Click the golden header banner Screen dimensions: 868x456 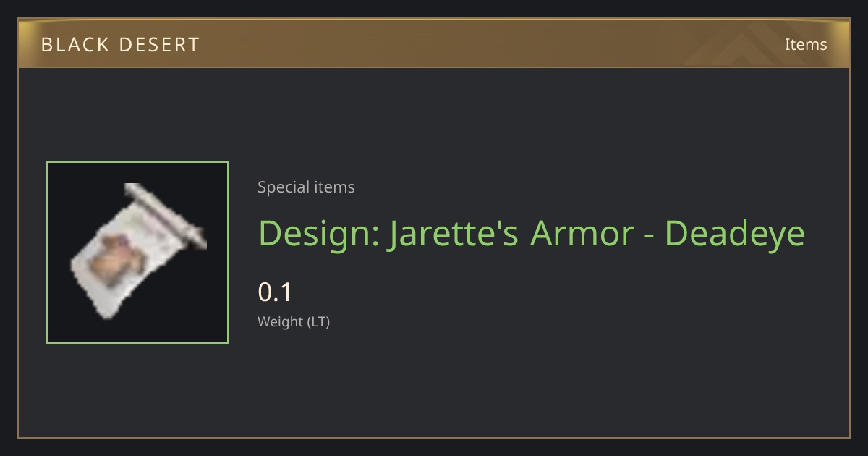click(434, 43)
